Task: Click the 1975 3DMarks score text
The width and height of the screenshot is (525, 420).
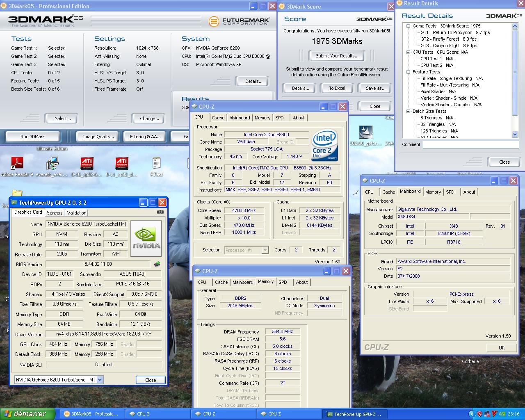Action: click(337, 41)
